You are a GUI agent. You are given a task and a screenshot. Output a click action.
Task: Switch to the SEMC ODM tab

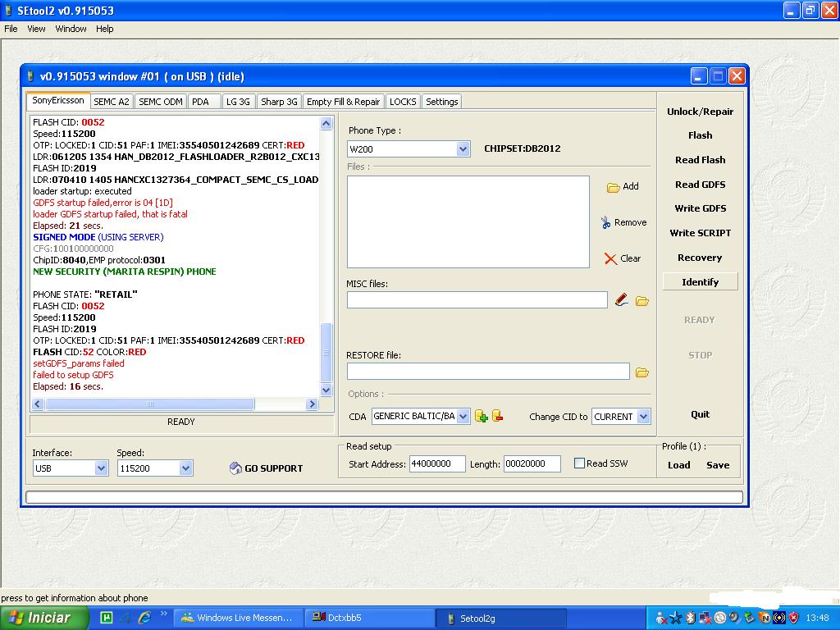(160, 102)
